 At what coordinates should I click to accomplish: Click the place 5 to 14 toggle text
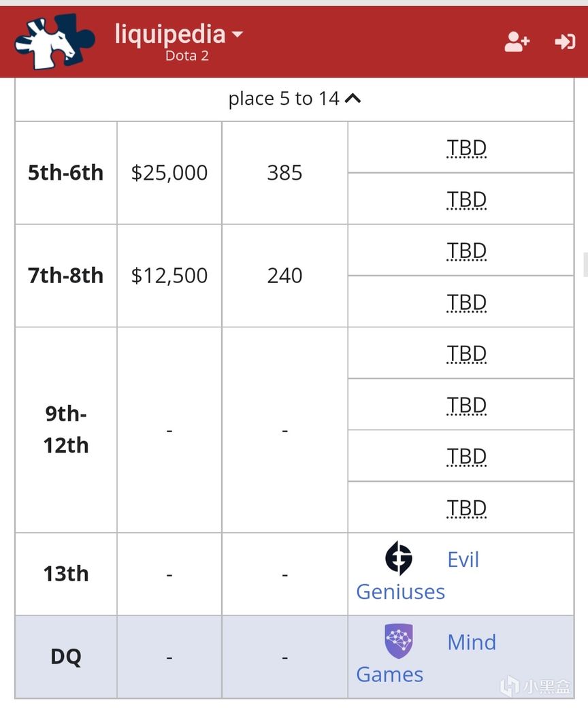pos(284,99)
